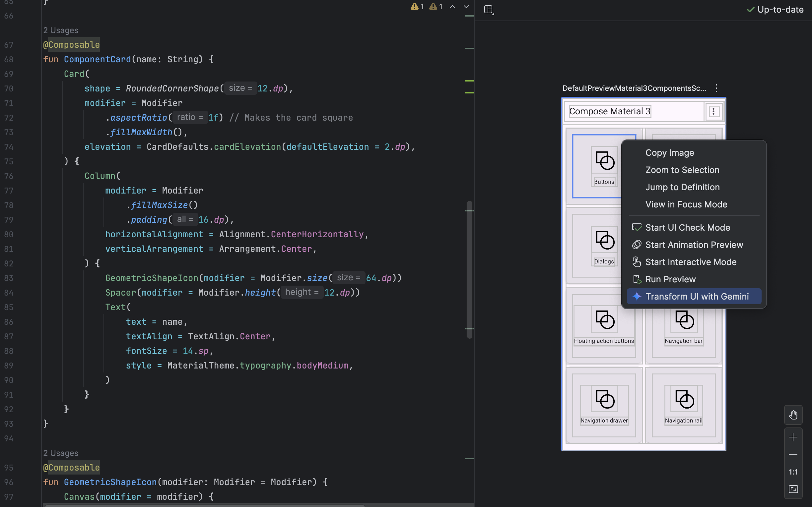Open the three-dot menu inside Compose Material 3 card
The image size is (812, 507).
click(x=713, y=111)
